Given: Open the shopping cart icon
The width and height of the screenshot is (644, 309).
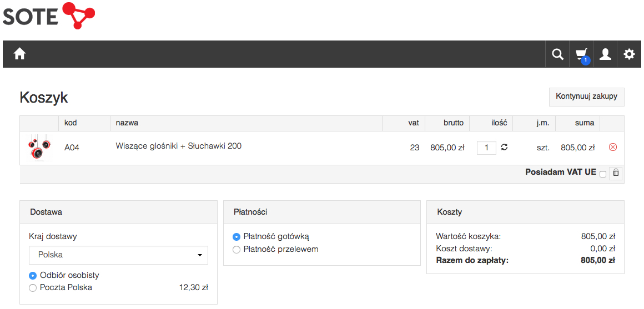Looking at the screenshot, I should [582, 54].
